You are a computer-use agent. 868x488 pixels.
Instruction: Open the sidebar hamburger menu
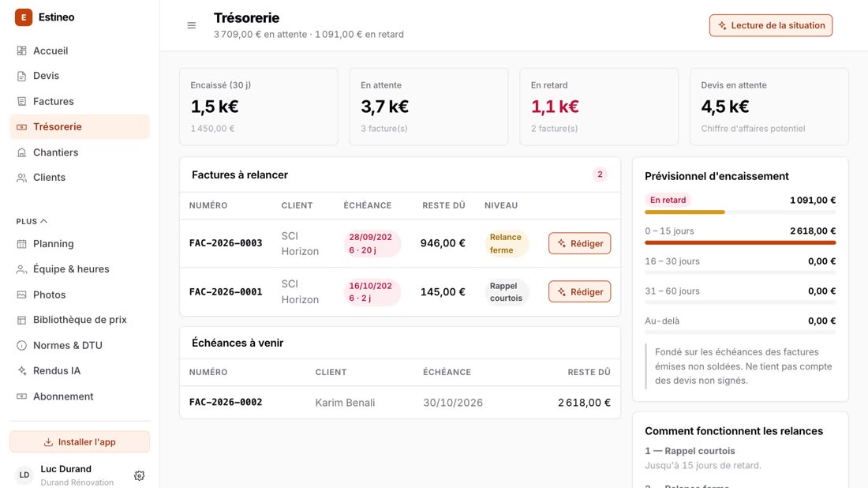click(192, 25)
